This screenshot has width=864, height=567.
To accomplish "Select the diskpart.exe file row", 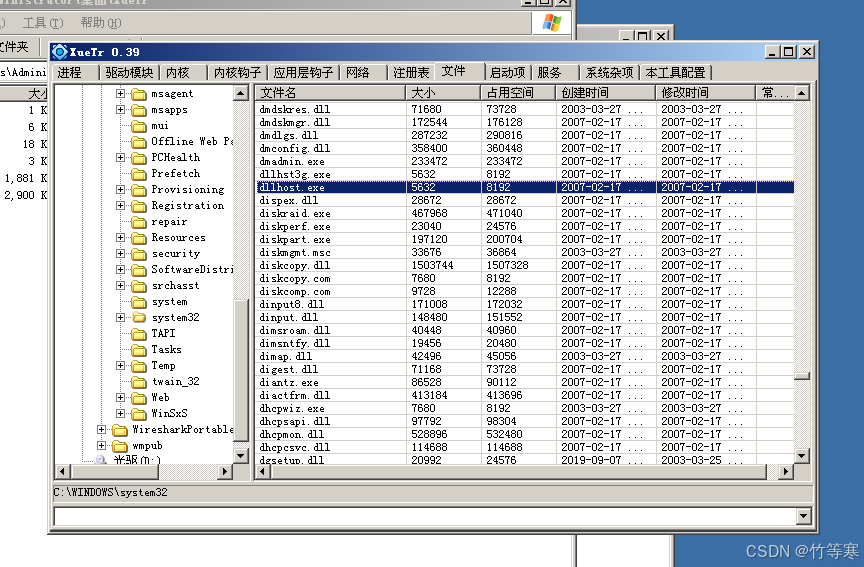I will [295, 240].
